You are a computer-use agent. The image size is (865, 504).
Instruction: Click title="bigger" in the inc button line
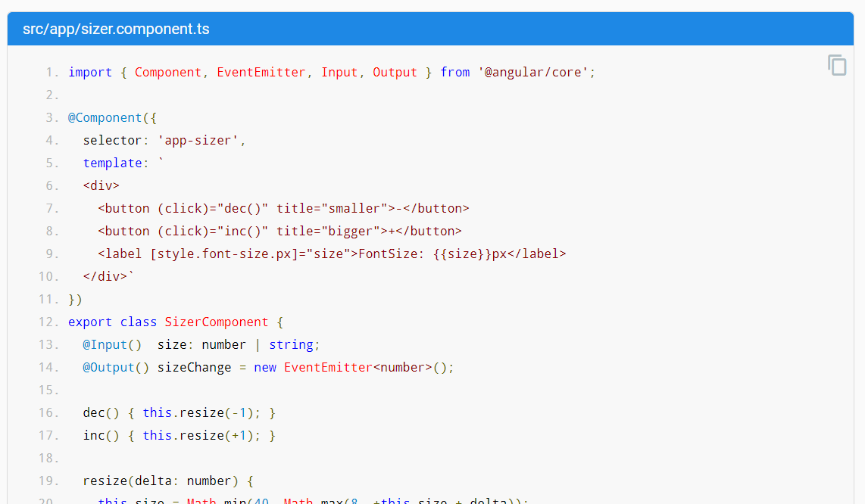tap(328, 231)
